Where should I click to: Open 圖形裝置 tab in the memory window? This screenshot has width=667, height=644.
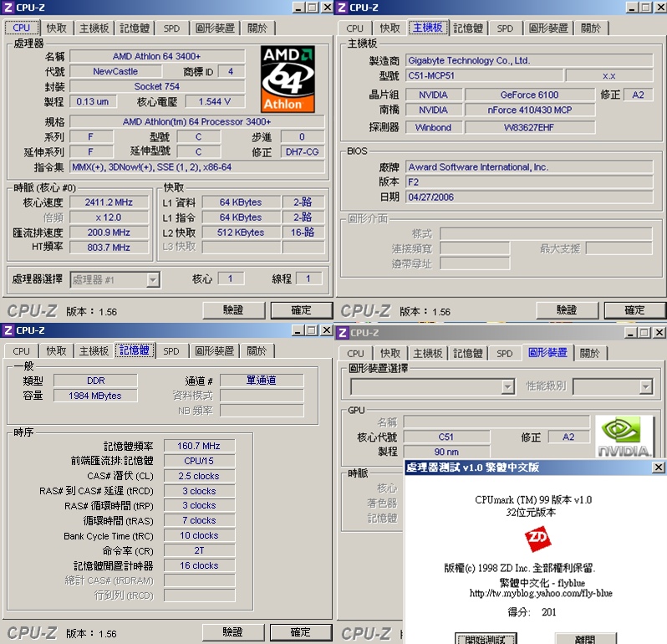[x=215, y=351]
